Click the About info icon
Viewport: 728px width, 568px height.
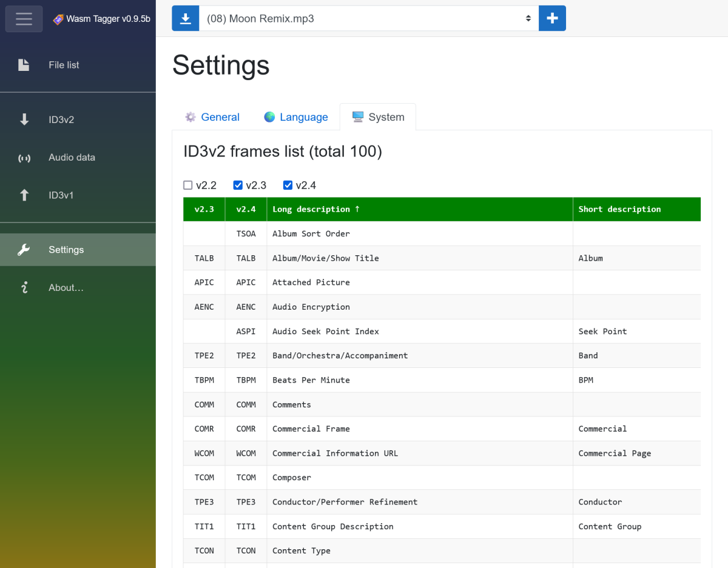24,288
